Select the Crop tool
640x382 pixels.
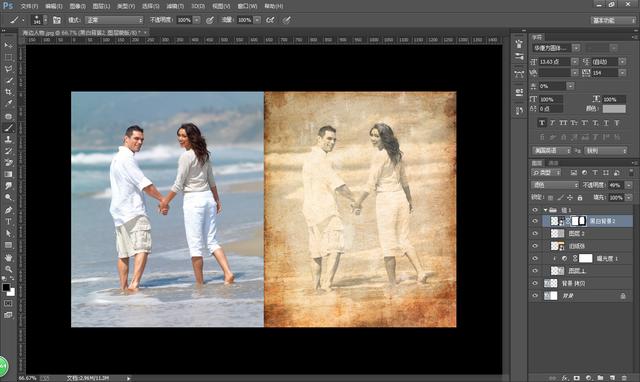point(8,92)
